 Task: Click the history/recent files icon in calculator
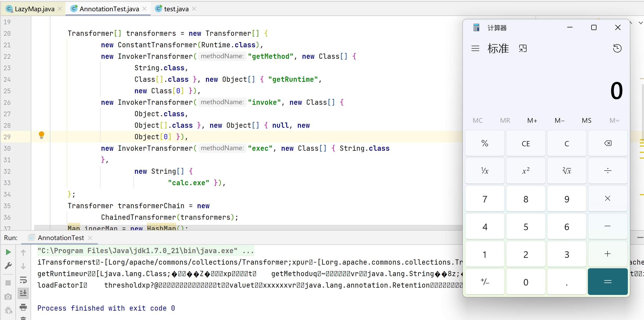617,48
